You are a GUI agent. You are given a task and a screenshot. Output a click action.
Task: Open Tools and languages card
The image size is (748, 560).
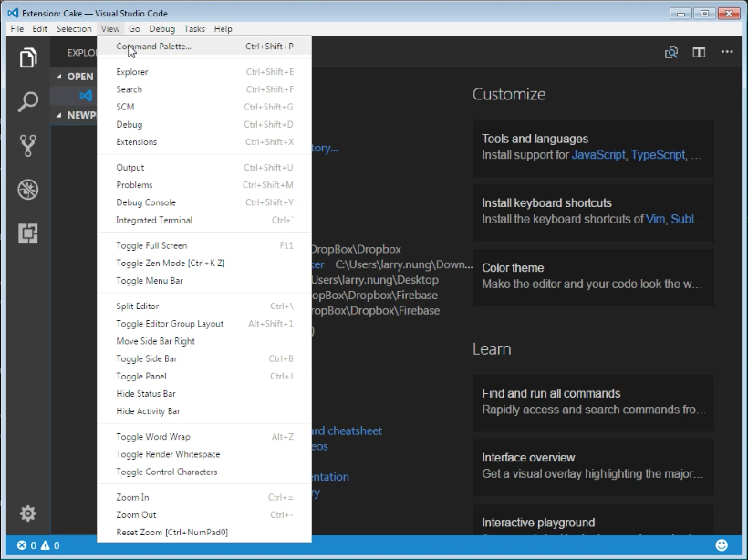pyautogui.click(x=594, y=149)
